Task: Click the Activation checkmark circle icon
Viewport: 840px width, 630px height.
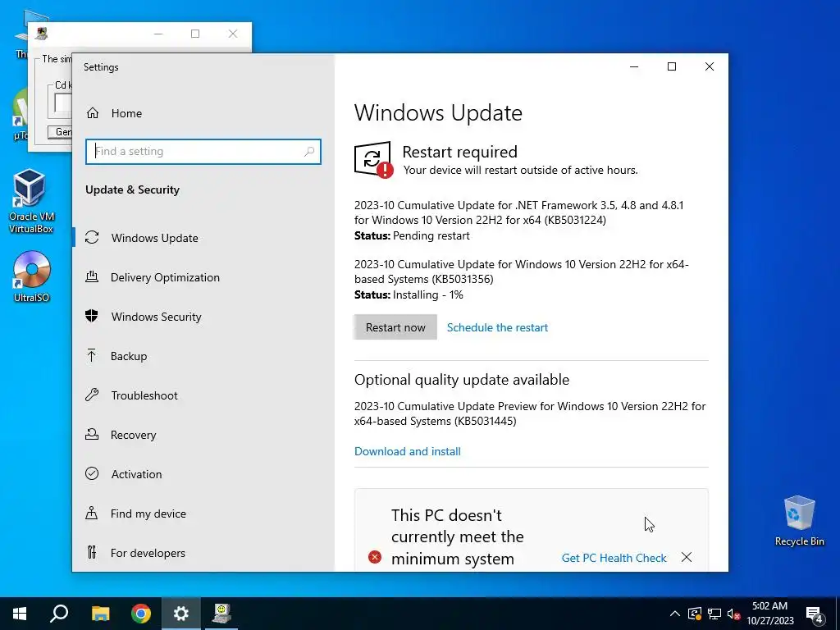Action: tap(92, 473)
